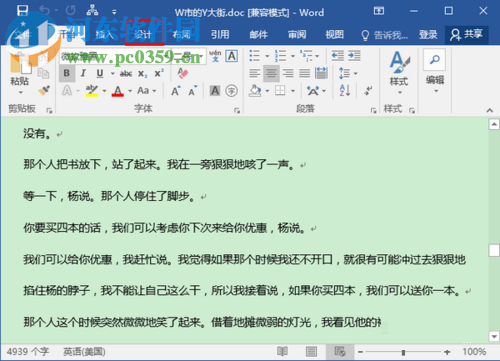Click the Decrease Indent icon
The image size is (500, 361).
[x=338, y=56]
